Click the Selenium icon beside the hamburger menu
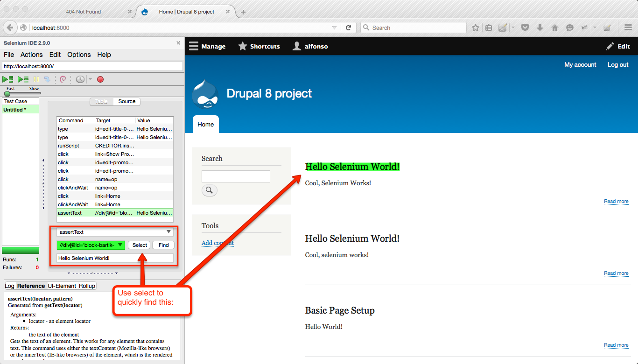The width and height of the screenshot is (638, 364). pyautogui.click(x=607, y=28)
